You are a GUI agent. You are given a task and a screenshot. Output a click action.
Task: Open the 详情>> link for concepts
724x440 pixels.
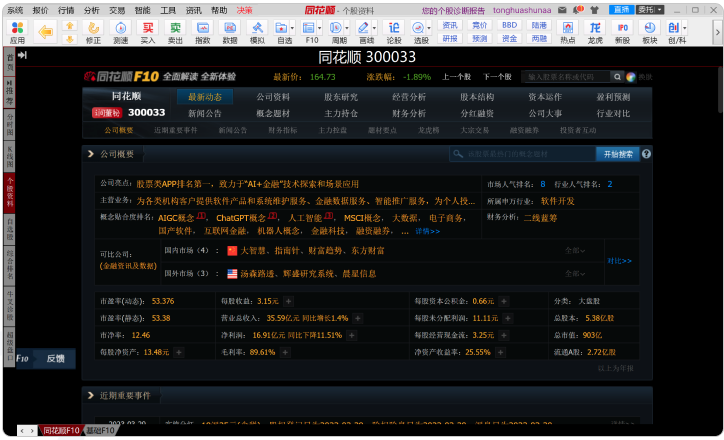tap(427, 231)
